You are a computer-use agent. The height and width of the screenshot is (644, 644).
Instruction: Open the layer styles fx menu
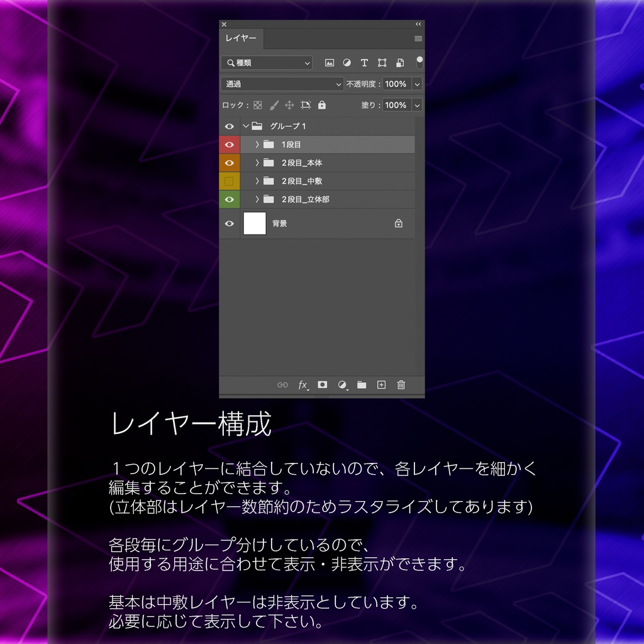click(303, 386)
